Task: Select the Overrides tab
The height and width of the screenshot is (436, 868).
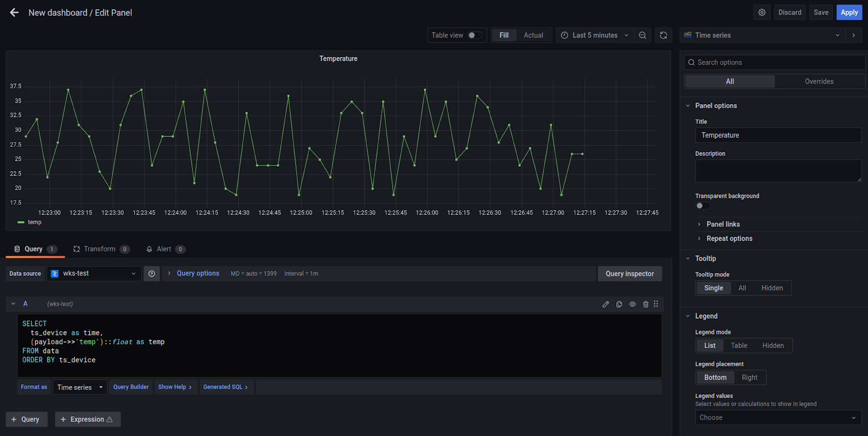Action: pyautogui.click(x=819, y=81)
